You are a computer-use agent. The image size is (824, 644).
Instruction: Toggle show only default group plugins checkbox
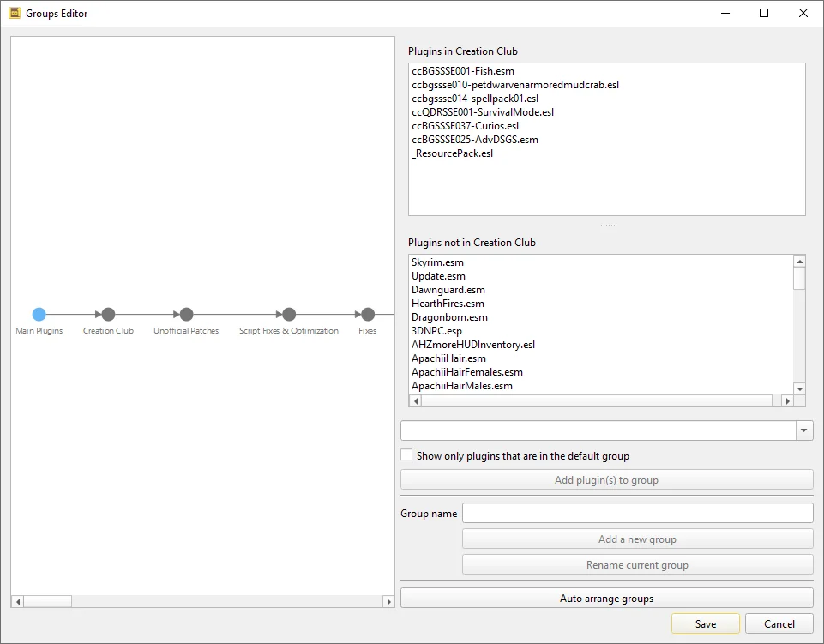click(x=406, y=455)
